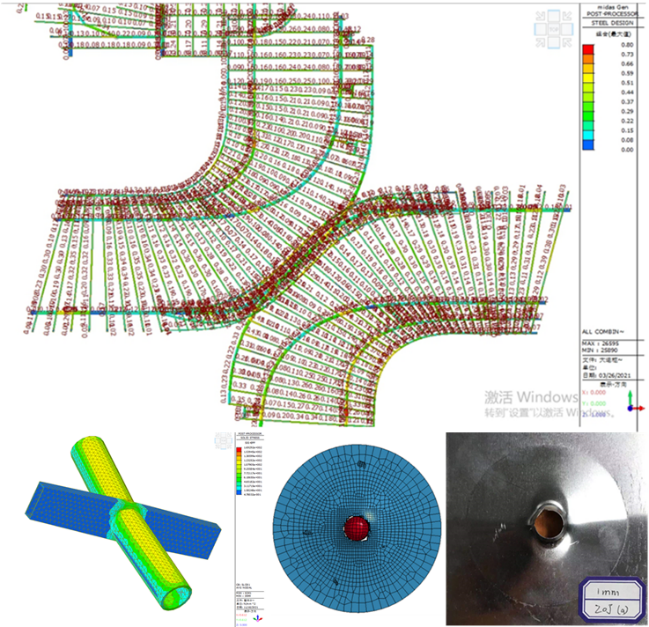Select the lower face box below TOP
This screenshot has width=649, height=627.
[x=553, y=43]
